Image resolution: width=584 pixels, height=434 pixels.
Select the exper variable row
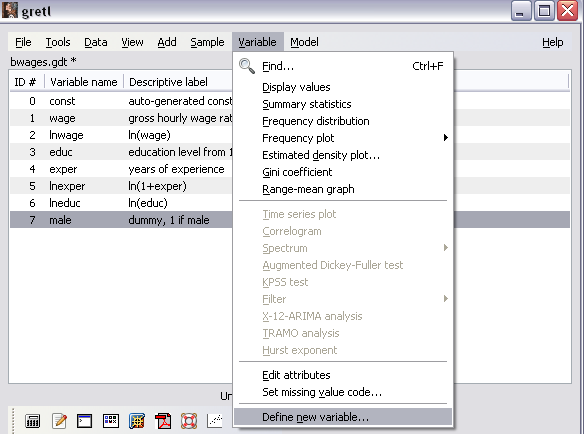pyautogui.click(x=121, y=169)
